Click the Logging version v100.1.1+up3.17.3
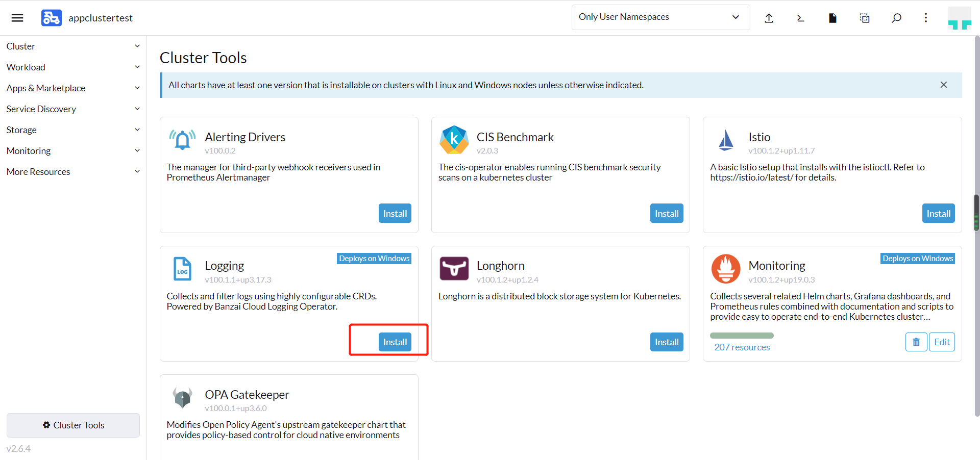Viewport: 980px width, 460px height. tap(238, 279)
